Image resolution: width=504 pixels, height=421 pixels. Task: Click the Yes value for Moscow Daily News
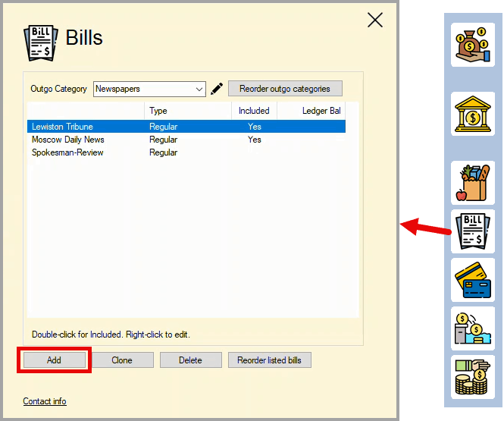[254, 140]
